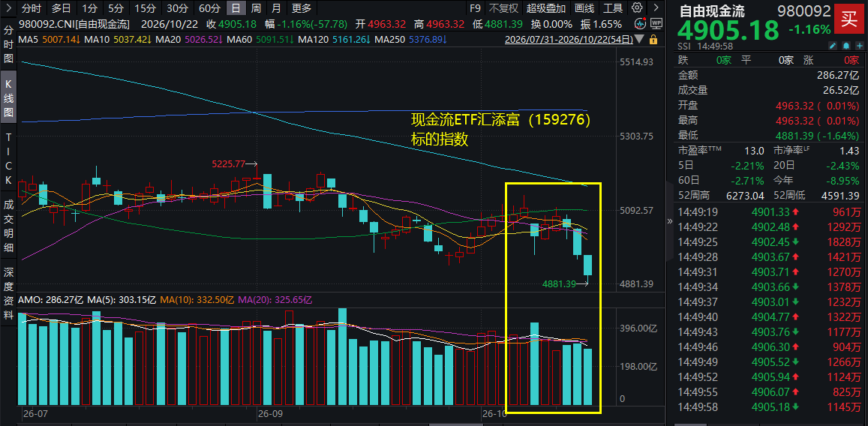Click 52周低 value 4591.39
The height and width of the screenshot is (426, 868).
(x=839, y=195)
